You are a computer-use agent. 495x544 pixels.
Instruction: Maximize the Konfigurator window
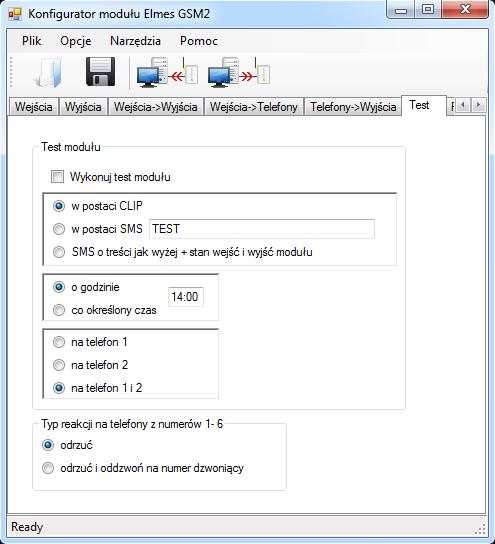(428, 10)
